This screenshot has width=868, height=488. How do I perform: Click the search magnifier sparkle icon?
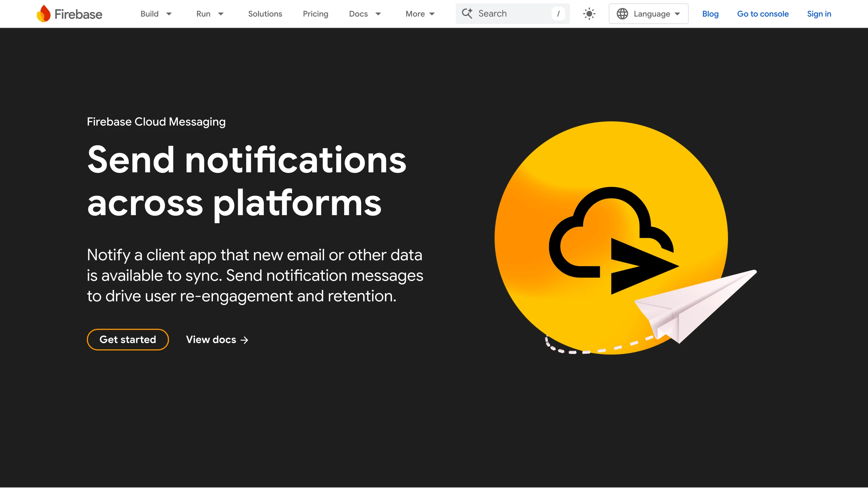tap(467, 14)
